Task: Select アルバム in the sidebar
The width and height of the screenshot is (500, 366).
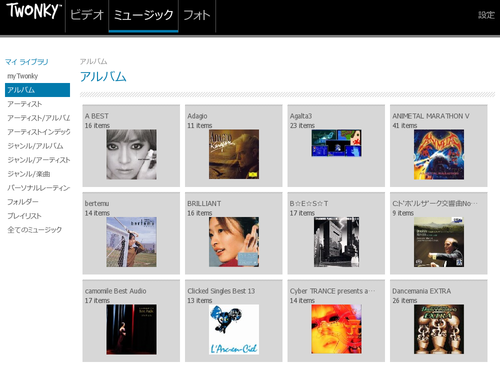Action: (x=37, y=90)
